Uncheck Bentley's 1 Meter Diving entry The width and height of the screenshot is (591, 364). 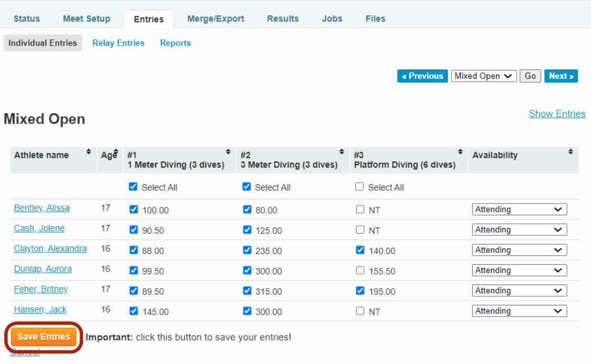[134, 210]
